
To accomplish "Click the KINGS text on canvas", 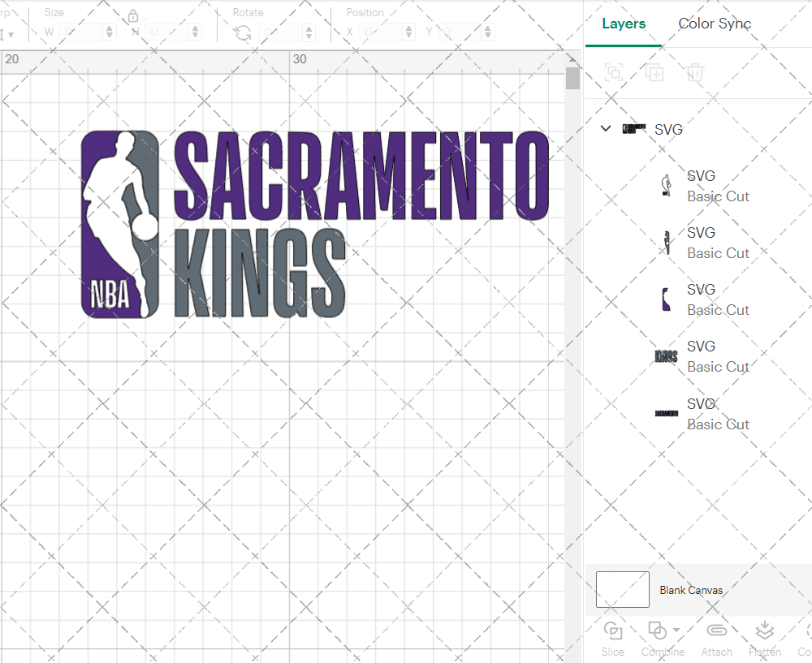I will (x=260, y=273).
